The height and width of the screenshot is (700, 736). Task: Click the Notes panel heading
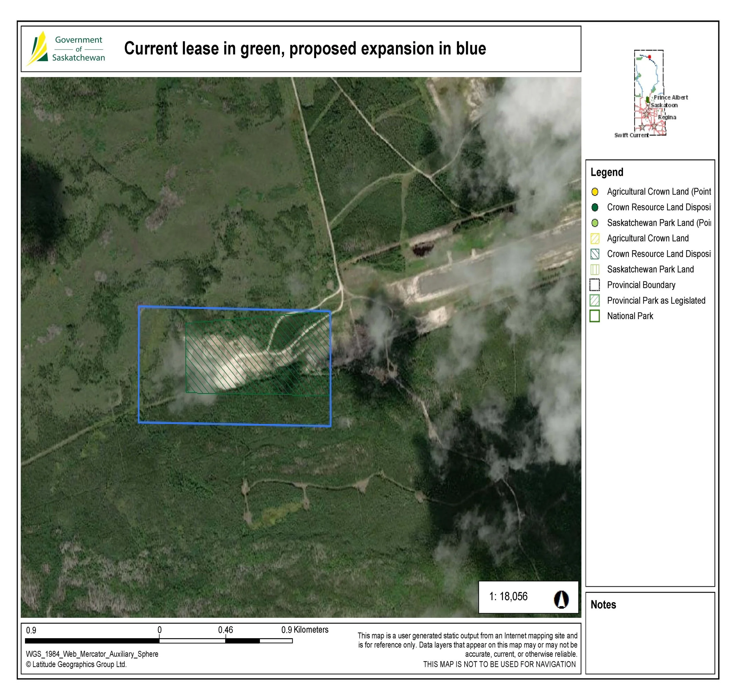[x=603, y=605]
